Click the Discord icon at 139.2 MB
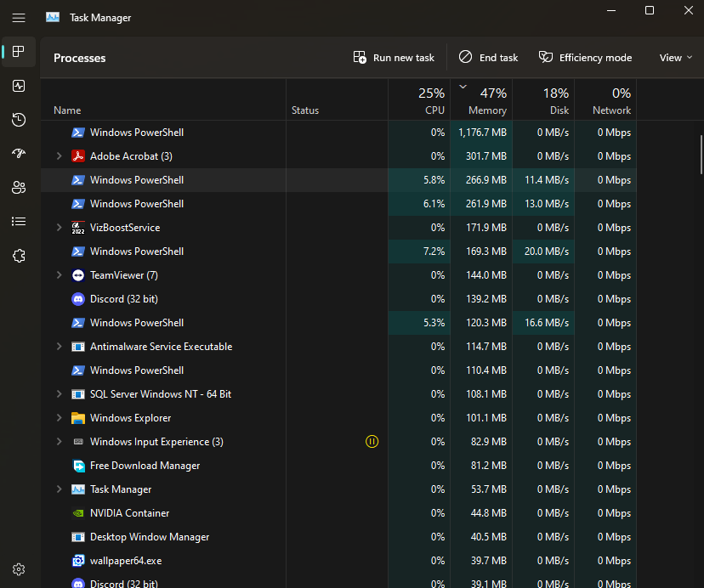This screenshot has width=704, height=588. 78,299
